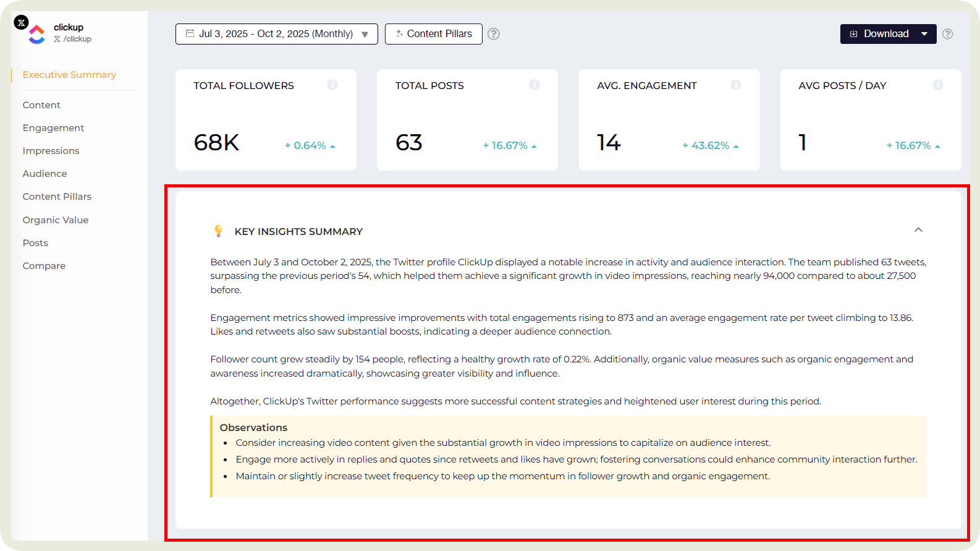980x551 pixels.
Task: Click the Avg. Engagement info icon
Action: [736, 85]
